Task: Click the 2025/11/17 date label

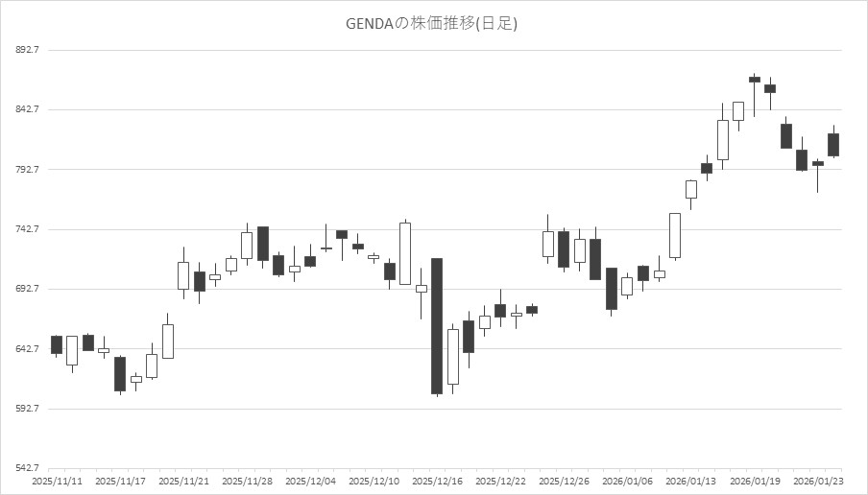Action: coord(120,481)
